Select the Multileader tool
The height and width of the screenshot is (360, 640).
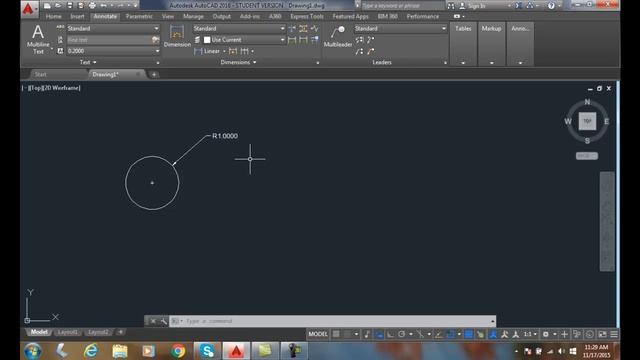pyautogui.click(x=338, y=37)
